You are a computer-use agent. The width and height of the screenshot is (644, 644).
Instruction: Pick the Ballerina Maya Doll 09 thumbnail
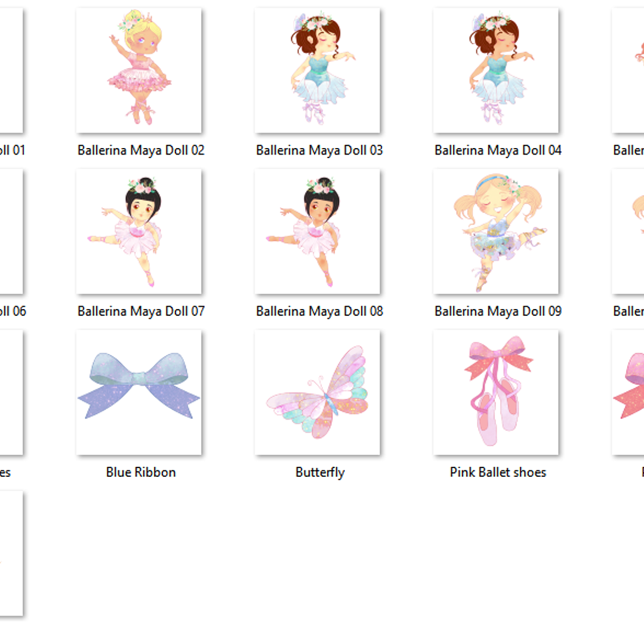tap(495, 232)
